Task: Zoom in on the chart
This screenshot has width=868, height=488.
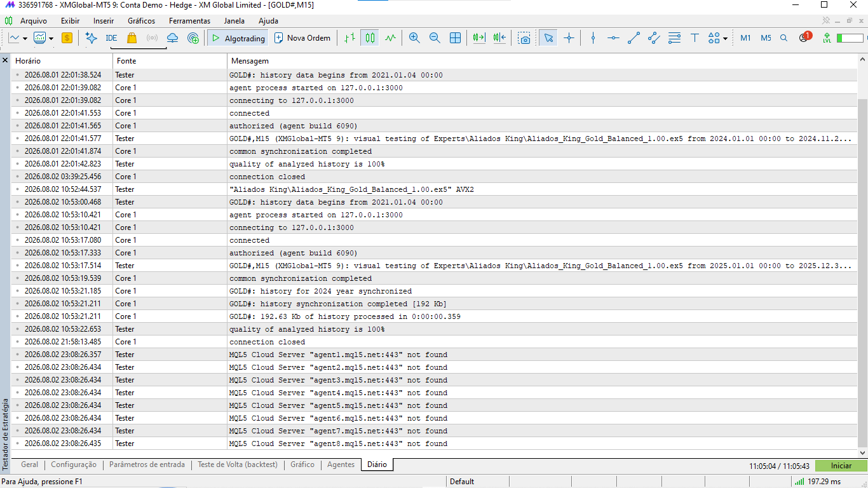Action: (414, 38)
